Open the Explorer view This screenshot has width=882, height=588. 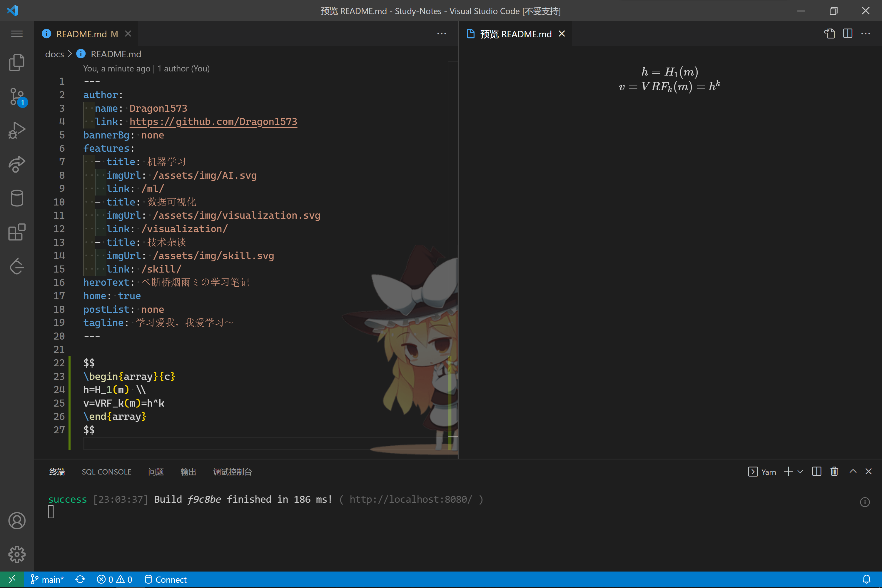click(16, 62)
